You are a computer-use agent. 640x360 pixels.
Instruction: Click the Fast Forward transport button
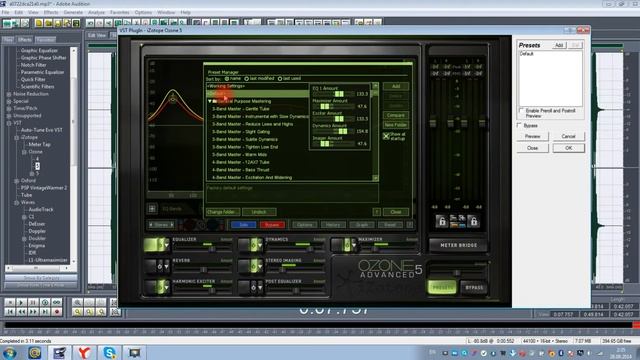33,312
